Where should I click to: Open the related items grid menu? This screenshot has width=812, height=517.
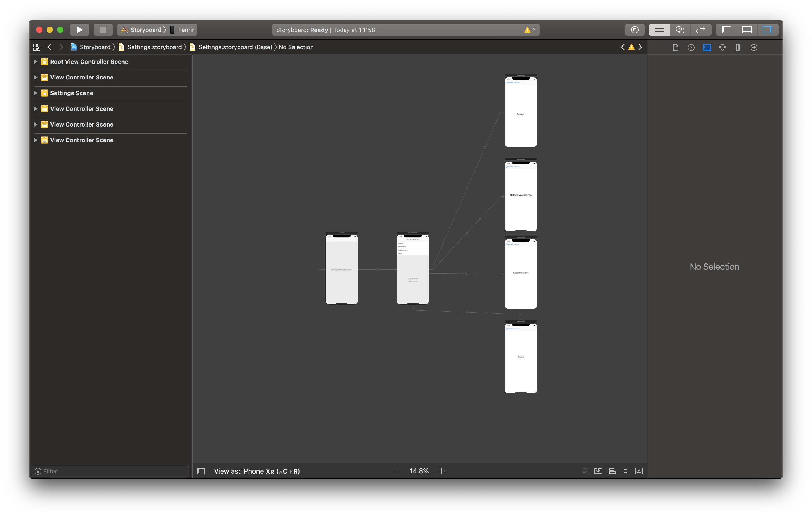click(37, 47)
